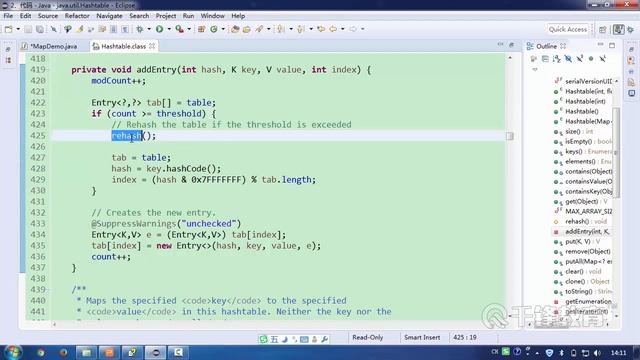Image resolution: width=640 pixels, height=360 pixels.
Task: Click the Bluetooth system tray icon
Action: pos(561,353)
